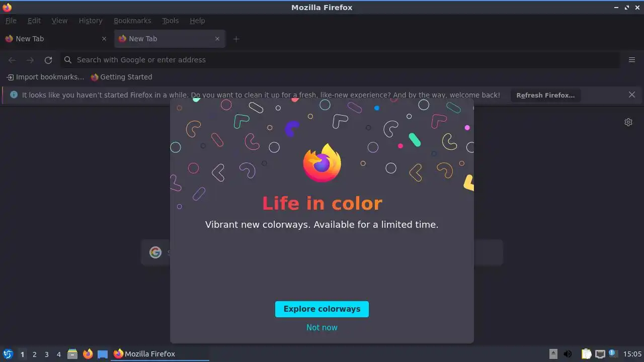Click the search magnifier in address bar
Screen dimensions: 644x362
[68, 60]
